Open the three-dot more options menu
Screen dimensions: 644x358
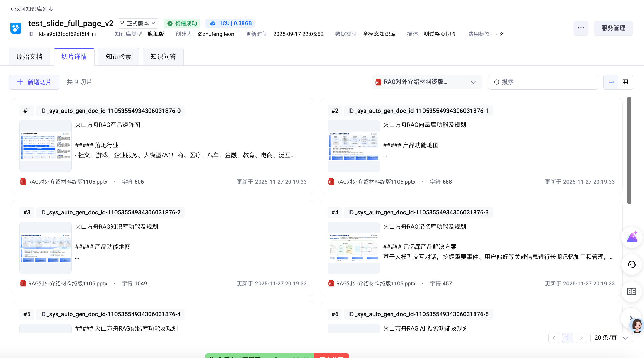(581, 28)
